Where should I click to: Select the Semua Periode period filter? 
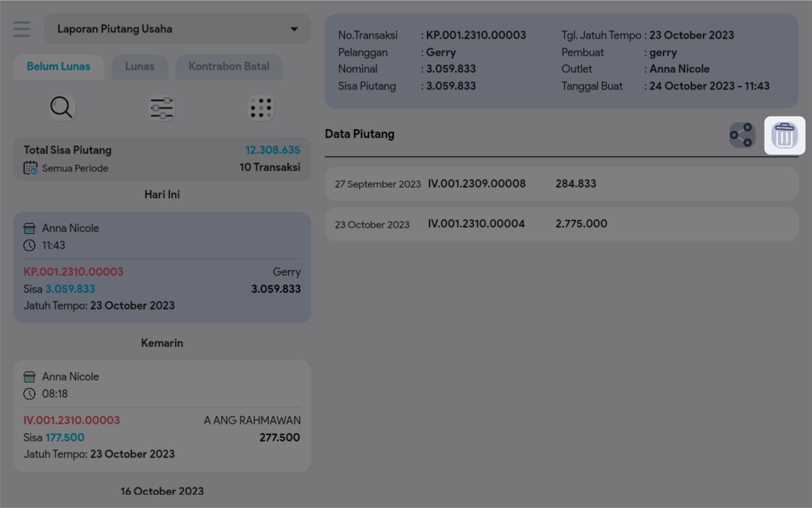pos(75,168)
